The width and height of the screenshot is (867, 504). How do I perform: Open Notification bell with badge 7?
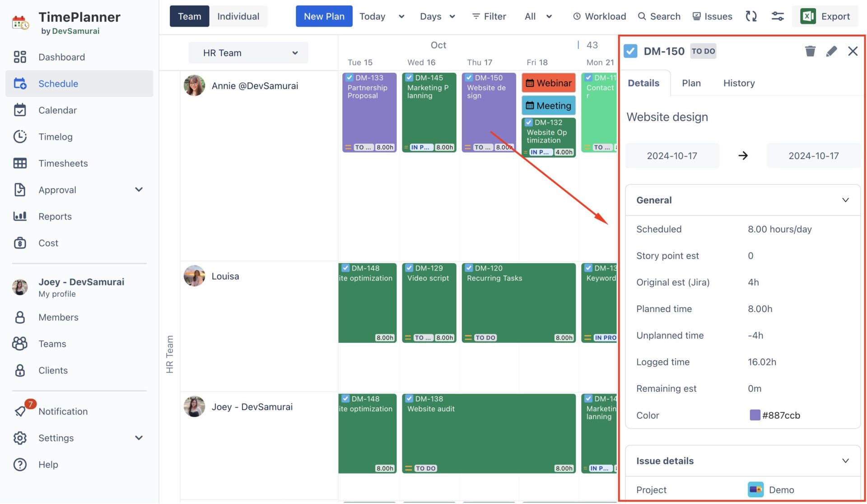coord(21,411)
